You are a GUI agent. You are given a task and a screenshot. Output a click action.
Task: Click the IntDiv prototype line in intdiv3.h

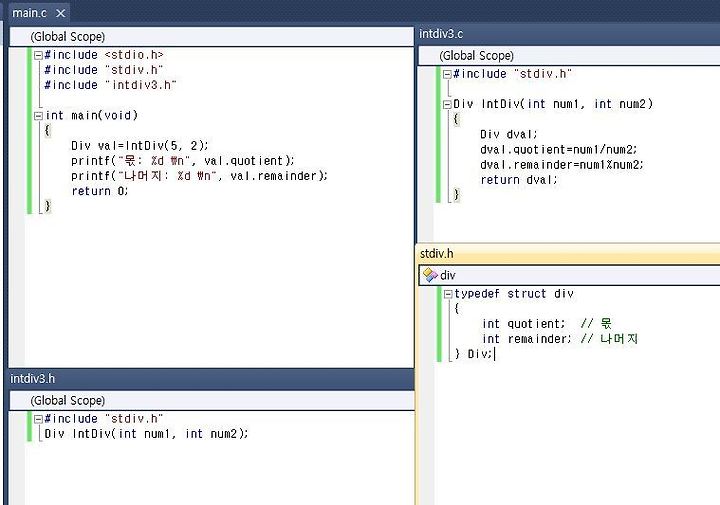click(146, 434)
